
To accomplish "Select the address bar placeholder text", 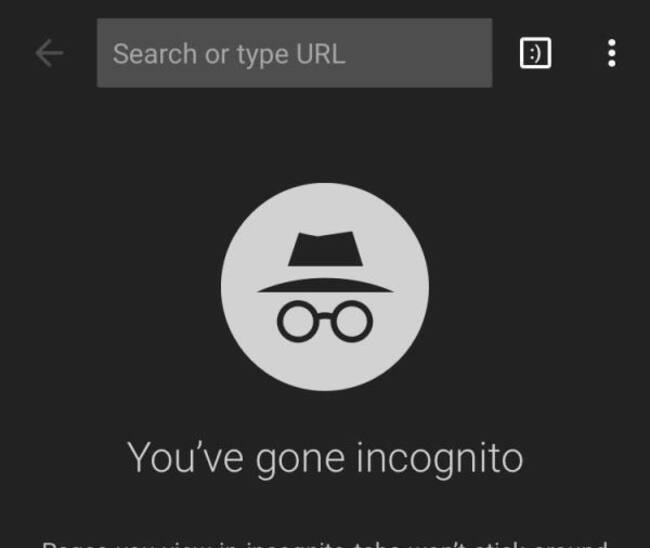I will click(x=229, y=53).
